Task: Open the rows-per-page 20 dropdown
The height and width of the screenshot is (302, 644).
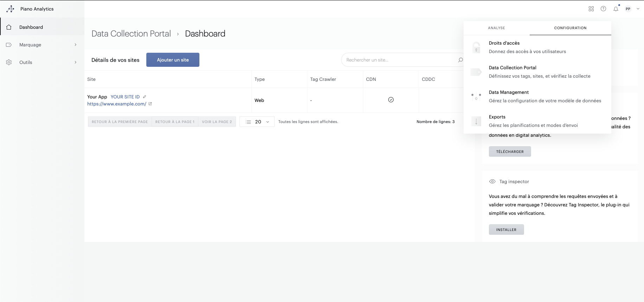Action: pos(257,122)
